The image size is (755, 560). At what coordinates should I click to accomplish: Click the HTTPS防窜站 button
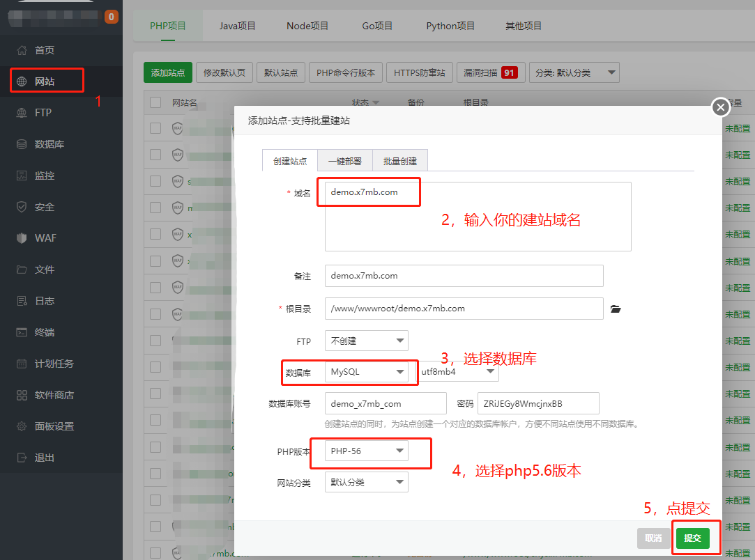pos(420,72)
